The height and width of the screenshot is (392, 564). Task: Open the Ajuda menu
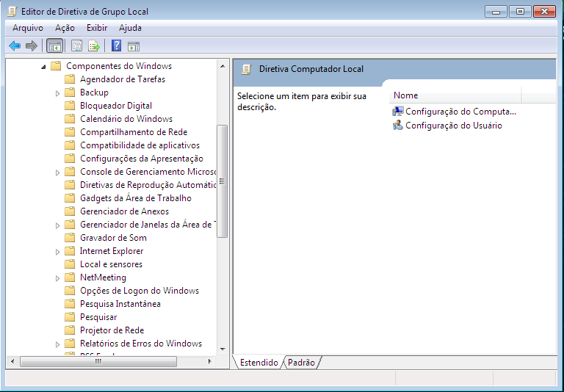pos(130,28)
